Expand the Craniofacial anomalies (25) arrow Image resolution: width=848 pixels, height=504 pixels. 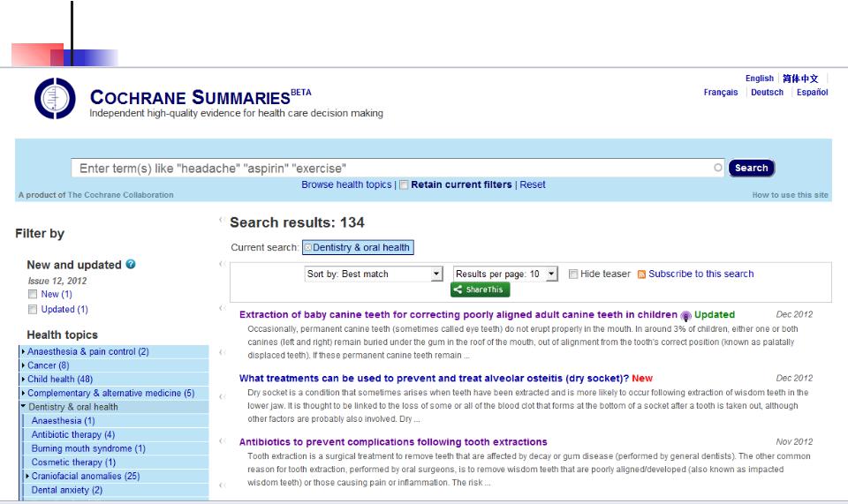[27, 476]
